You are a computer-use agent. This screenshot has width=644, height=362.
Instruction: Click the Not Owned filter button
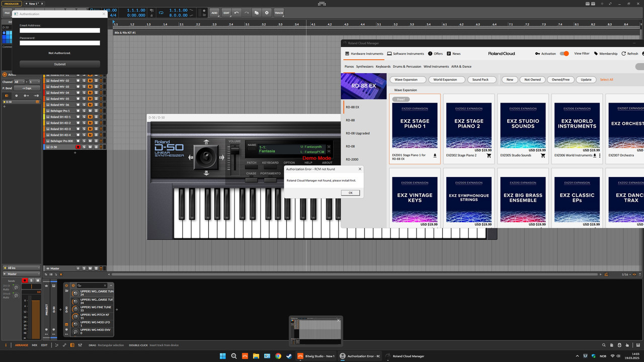pos(533,79)
